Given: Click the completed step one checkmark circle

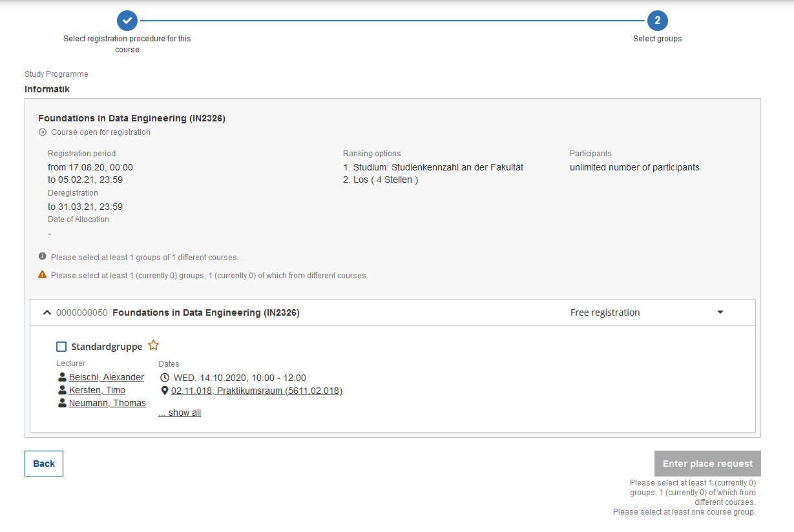Looking at the screenshot, I should tap(127, 20).
